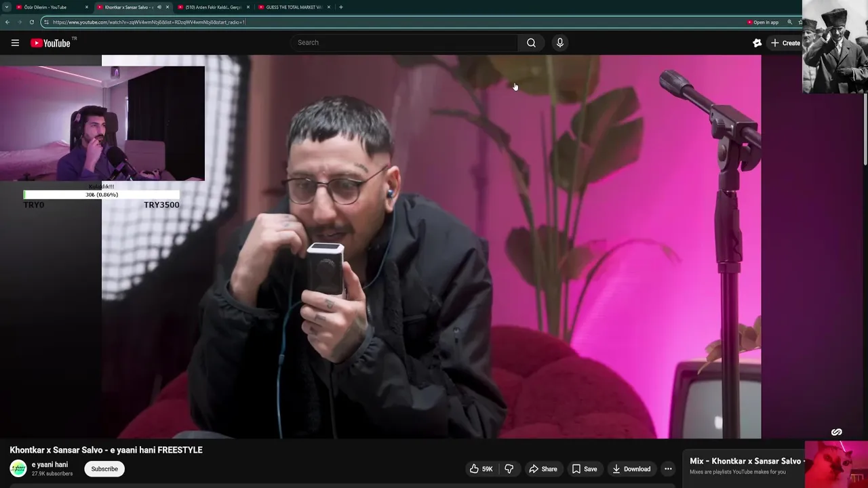
Task: Switch to the Arden Fakir Kaldı tab
Action: (213, 7)
